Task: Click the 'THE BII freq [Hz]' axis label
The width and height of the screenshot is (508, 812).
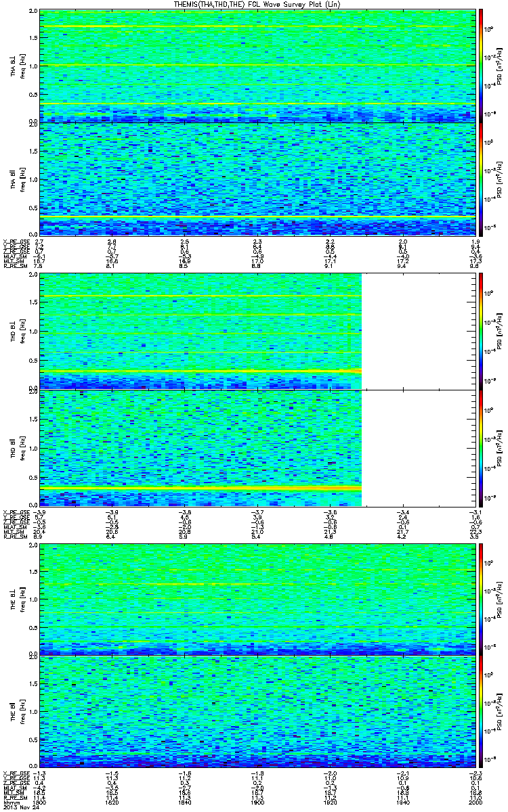Action: (x=18, y=713)
